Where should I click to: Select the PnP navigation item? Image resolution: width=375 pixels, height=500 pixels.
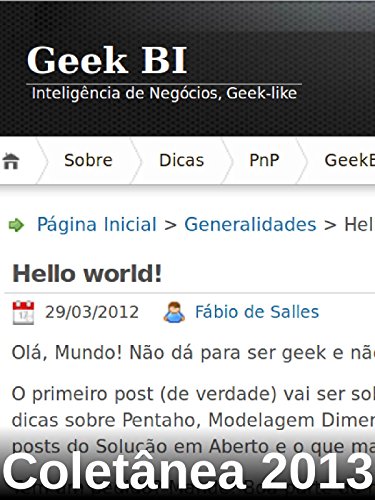click(x=264, y=160)
